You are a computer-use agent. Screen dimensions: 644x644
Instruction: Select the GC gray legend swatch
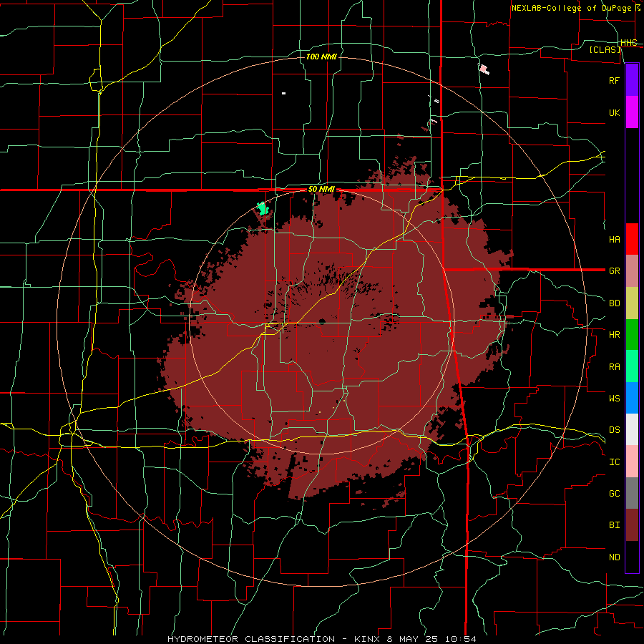[x=632, y=493]
